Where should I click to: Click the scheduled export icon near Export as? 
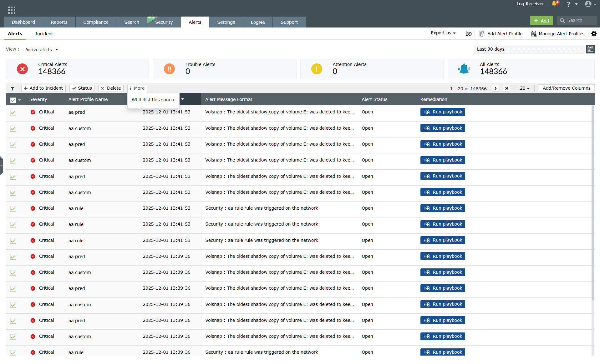point(468,33)
